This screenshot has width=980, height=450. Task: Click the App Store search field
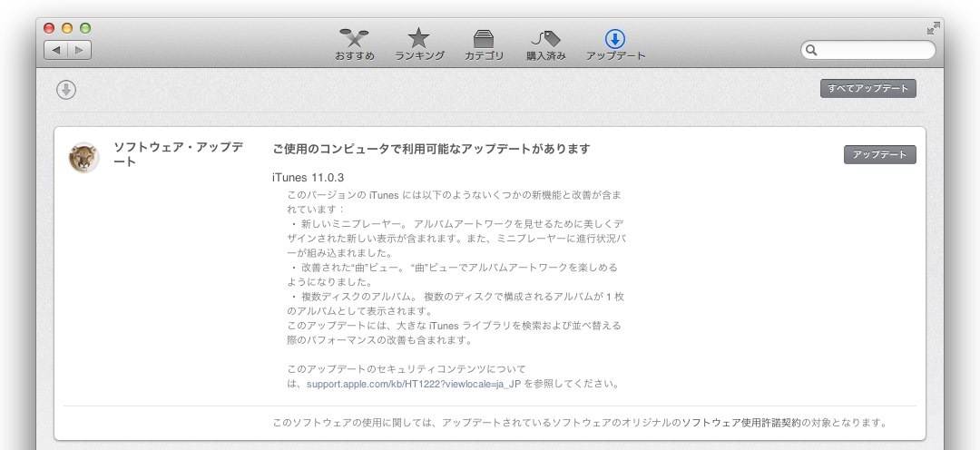(x=868, y=50)
